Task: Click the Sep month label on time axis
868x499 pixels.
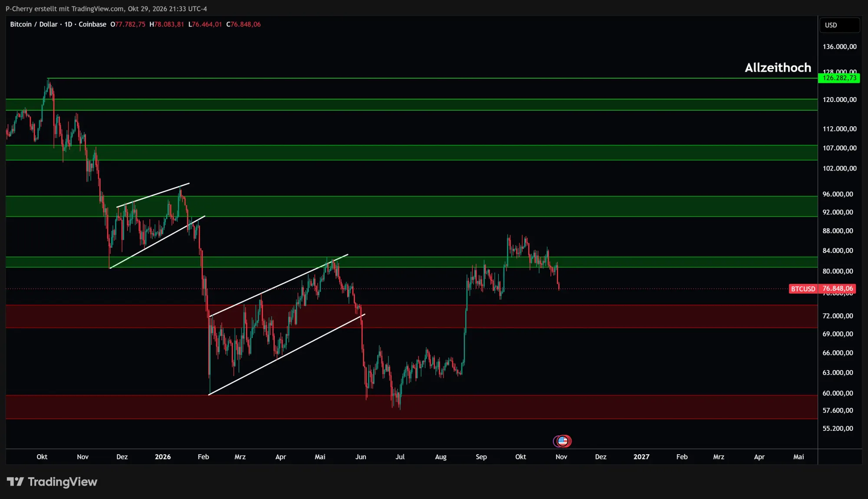Action: click(481, 457)
